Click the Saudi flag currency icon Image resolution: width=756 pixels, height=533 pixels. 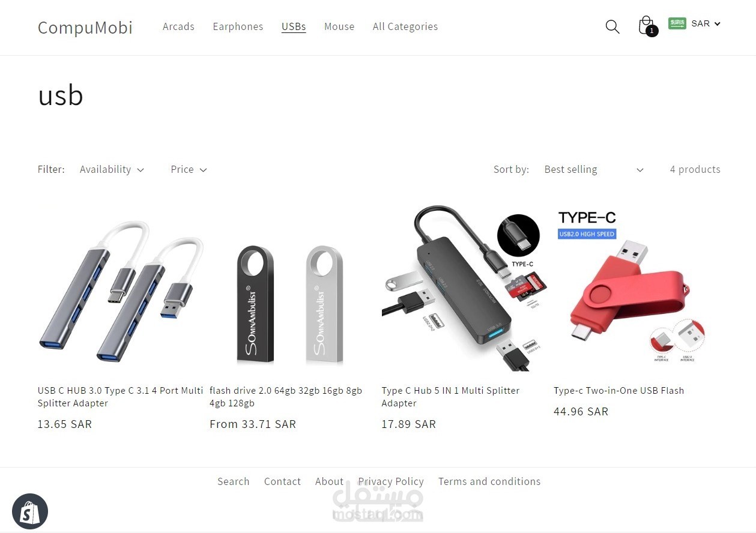pyautogui.click(x=677, y=23)
